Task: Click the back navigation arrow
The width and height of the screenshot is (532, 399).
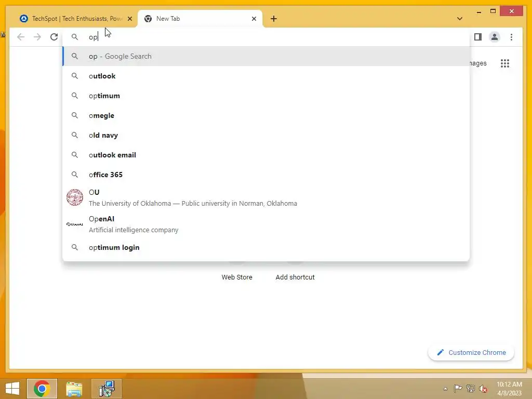Action: click(x=21, y=37)
